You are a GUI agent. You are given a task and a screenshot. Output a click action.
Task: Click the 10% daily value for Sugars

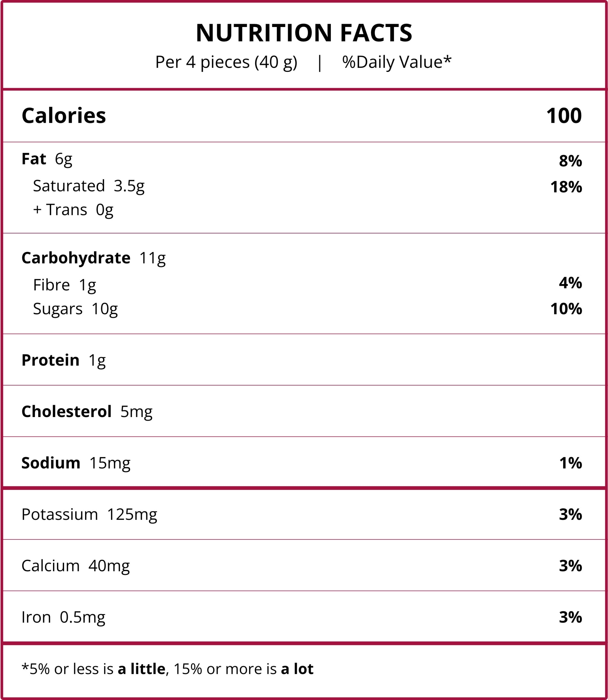[566, 309]
